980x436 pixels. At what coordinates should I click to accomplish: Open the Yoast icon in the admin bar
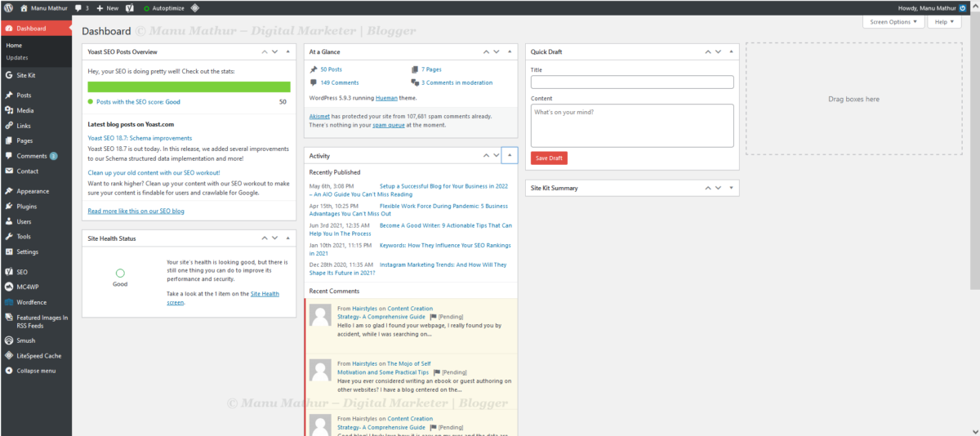coord(129,7)
